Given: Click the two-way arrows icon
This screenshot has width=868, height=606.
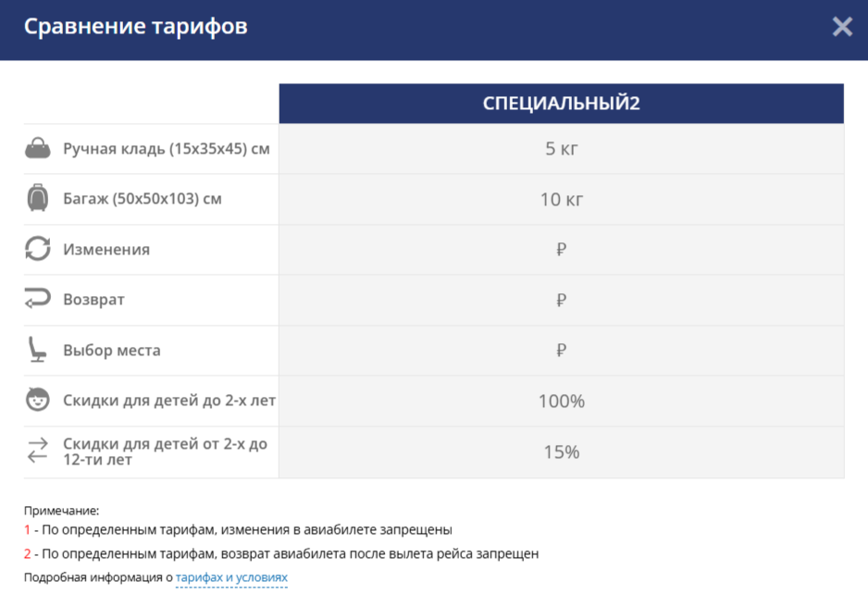Looking at the screenshot, I should [x=38, y=451].
